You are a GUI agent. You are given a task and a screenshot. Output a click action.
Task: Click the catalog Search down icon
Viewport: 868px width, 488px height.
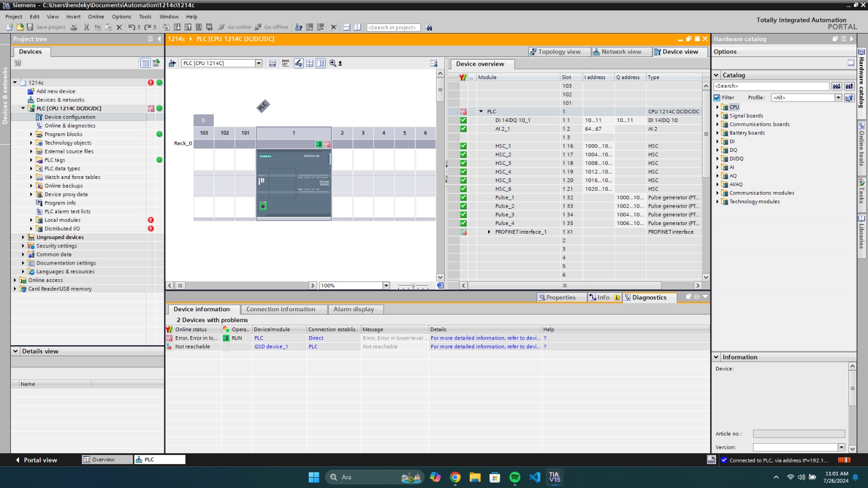click(837, 86)
